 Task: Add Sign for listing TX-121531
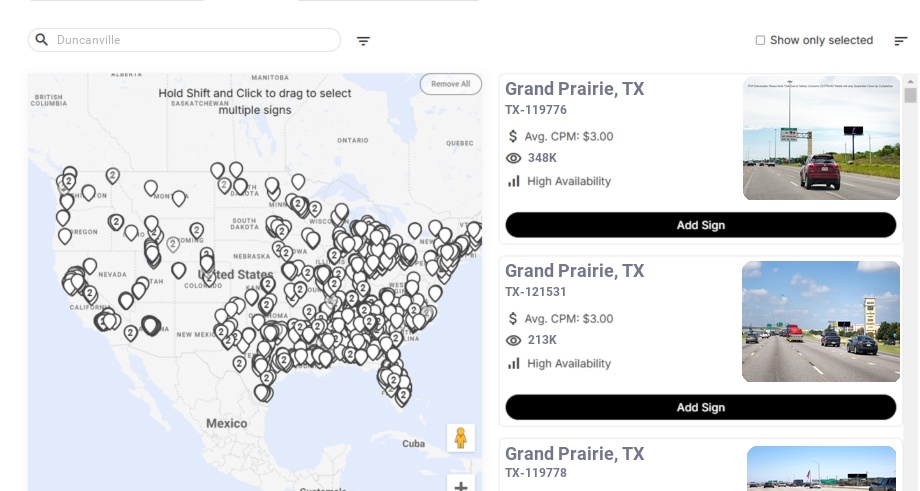coord(700,407)
